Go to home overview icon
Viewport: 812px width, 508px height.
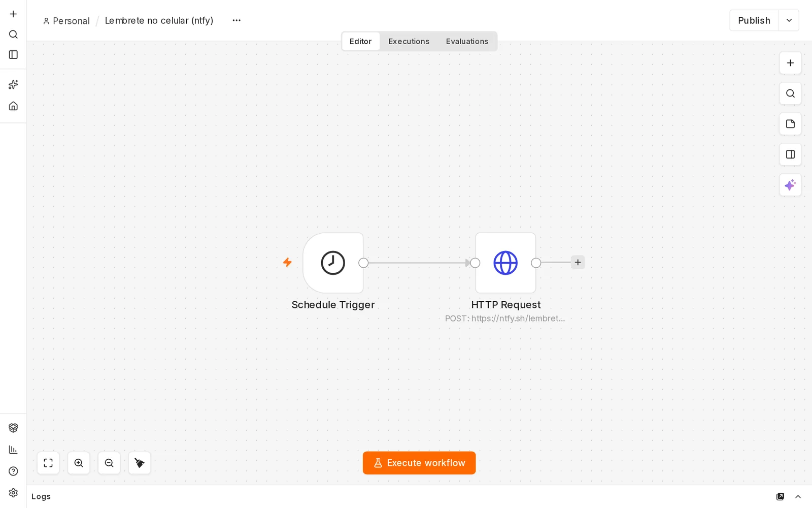click(13, 106)
